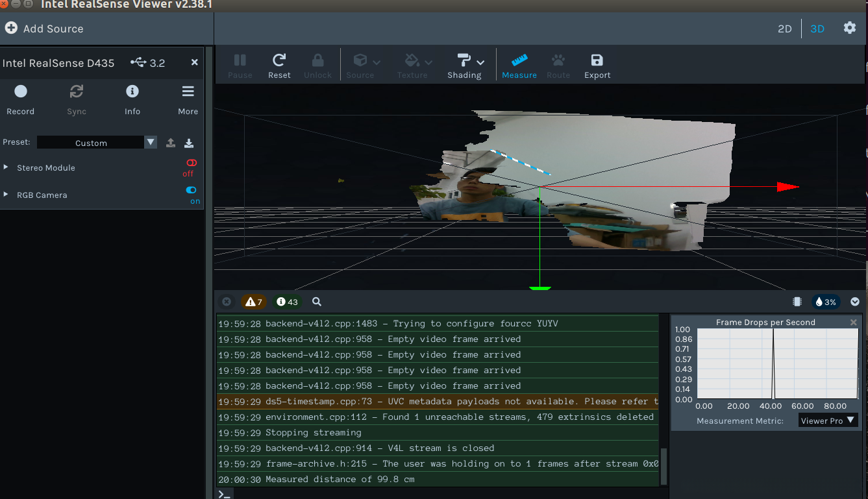Close the Frame Drops per Second graph
The height and width of the screenshot is (499, 868).
point(853,323)
